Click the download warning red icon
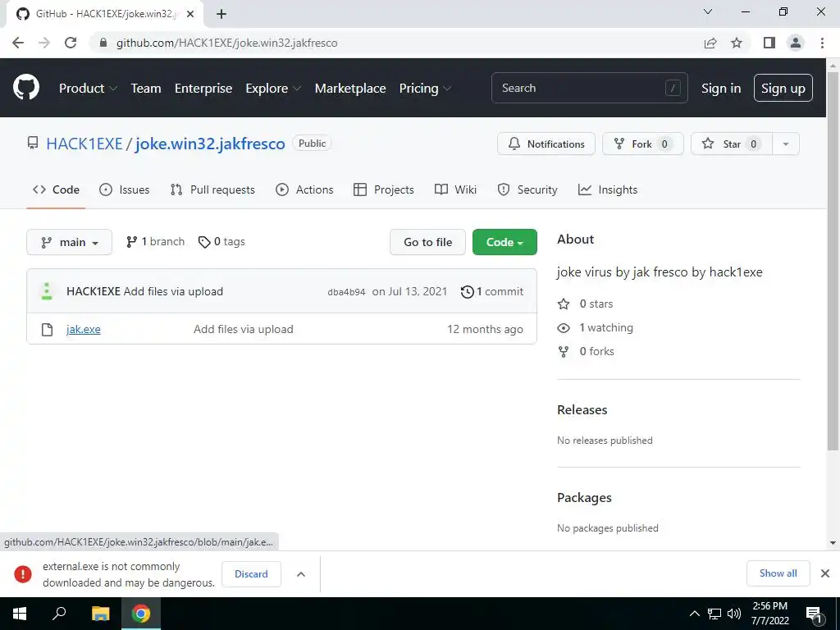The width and height of the screenshot is (840, 630). coord(22,573)
